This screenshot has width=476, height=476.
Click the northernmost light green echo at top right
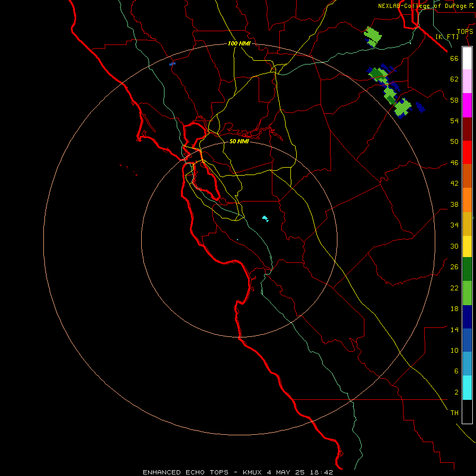[x=373, y=36]
